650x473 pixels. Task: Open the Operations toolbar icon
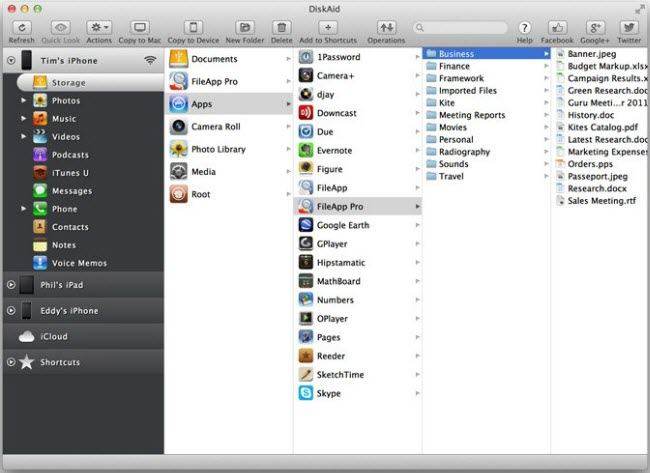point(386,28)
